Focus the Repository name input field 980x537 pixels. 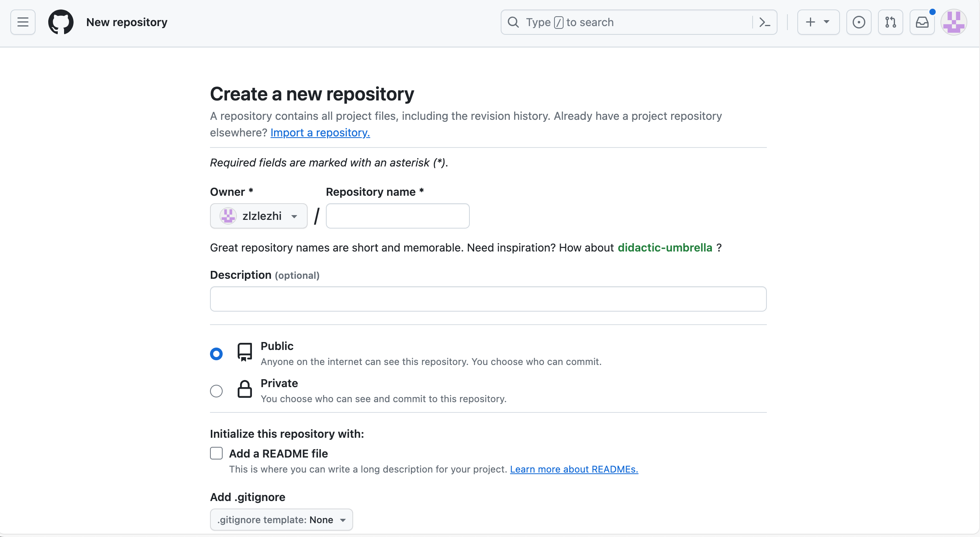pyautogui.click(x=397, y=216)
